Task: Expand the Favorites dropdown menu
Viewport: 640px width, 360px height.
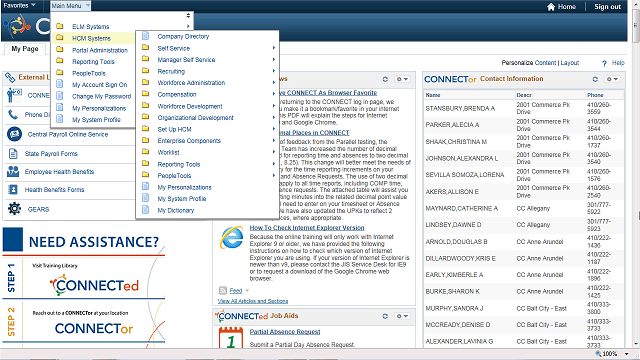Action: (x=19, y=5)
